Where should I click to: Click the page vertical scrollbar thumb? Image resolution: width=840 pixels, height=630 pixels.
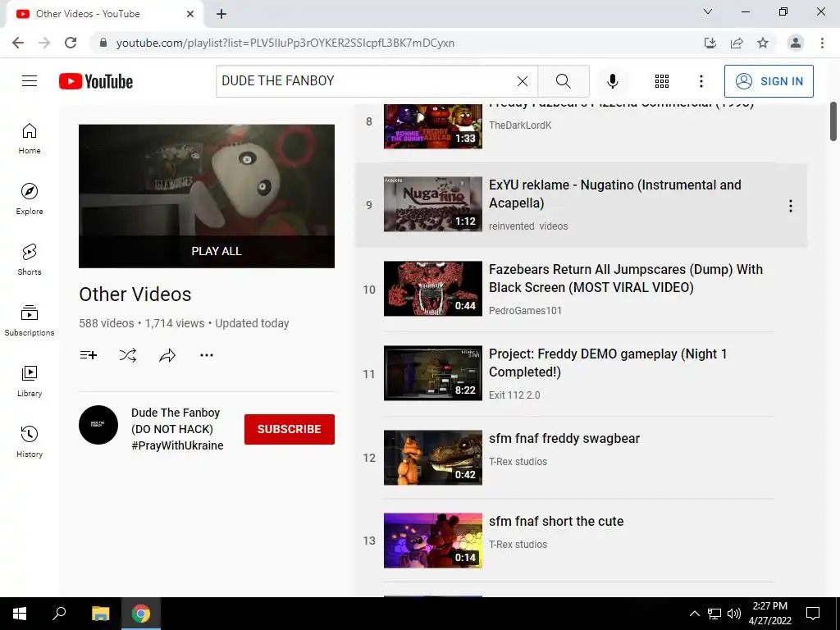point(833,121)
